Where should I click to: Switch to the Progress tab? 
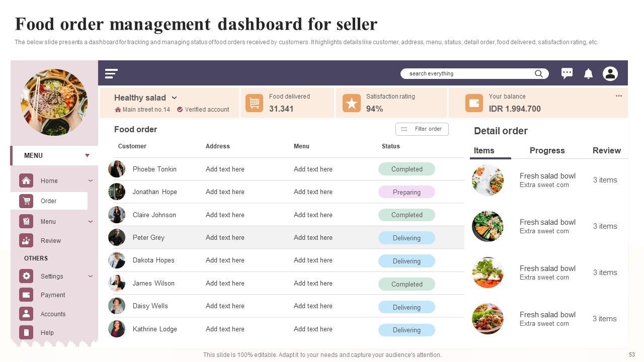[547, 150]
